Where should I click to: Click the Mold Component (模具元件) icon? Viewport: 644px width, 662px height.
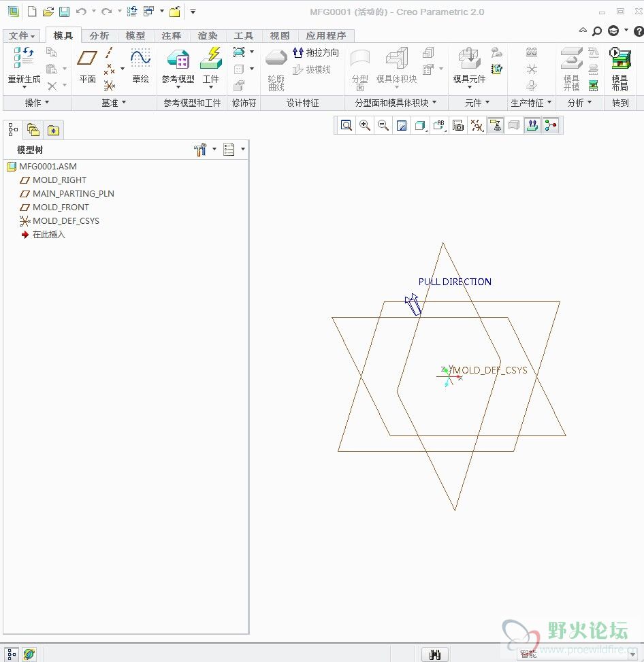[470, 58]
